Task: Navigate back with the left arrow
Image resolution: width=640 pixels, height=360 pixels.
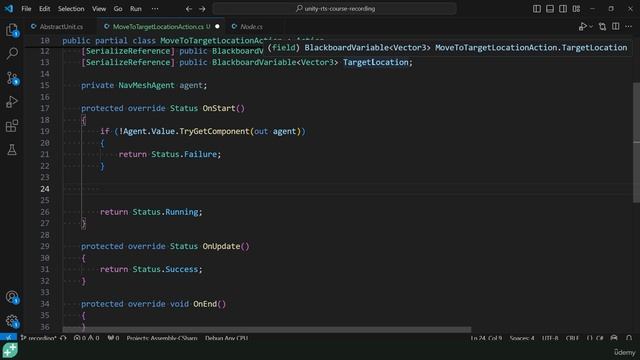Action: tap(189, 9)
